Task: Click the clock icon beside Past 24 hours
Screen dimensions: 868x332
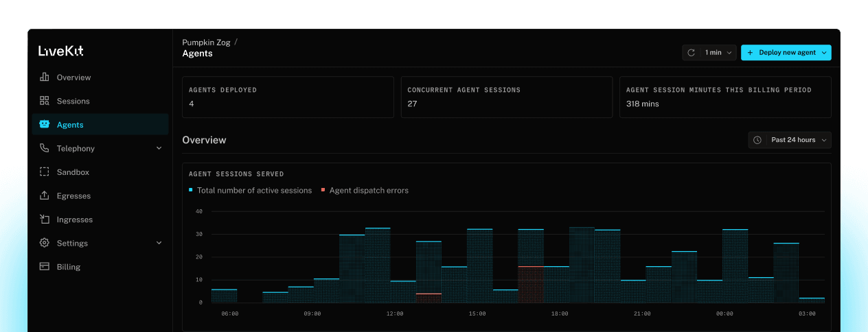Action: coord(757,140)
